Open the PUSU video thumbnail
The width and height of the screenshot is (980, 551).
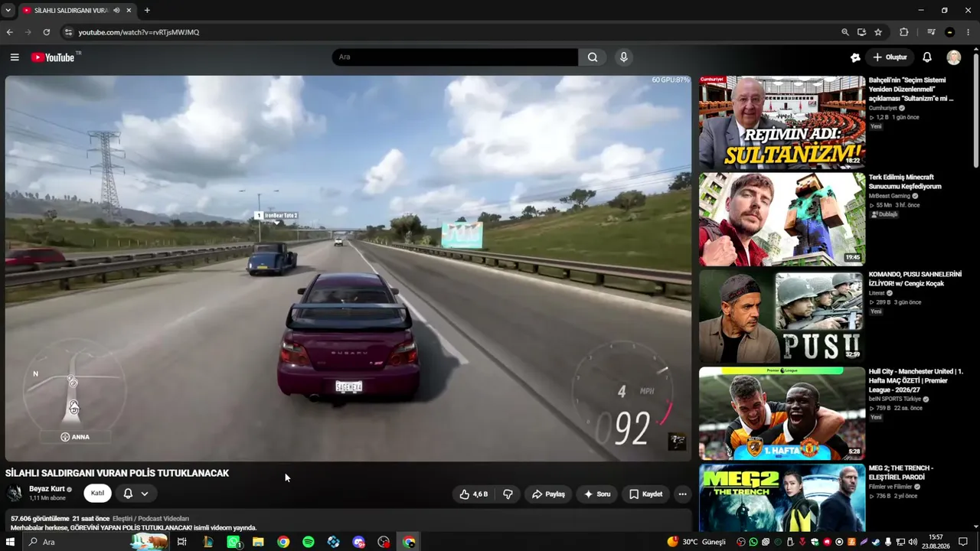tap(782, 316)
